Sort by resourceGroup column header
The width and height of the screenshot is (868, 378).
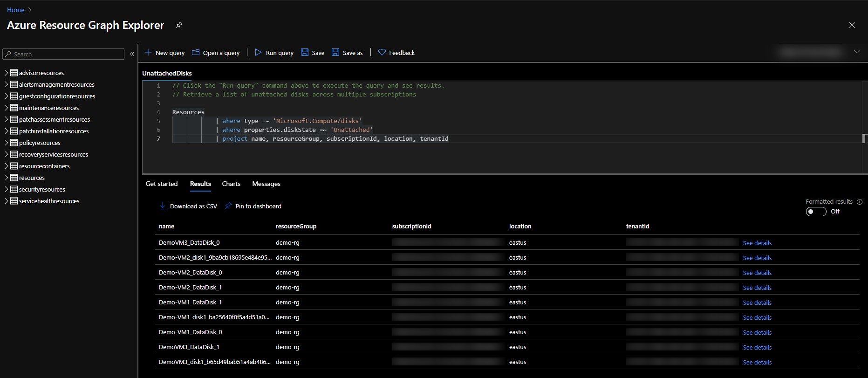[x=296, y=226]
